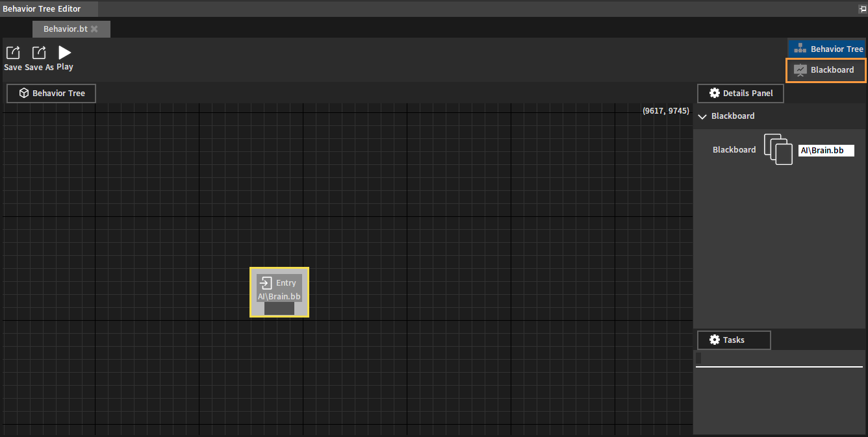Viewport: 868px width, 437px height.
Task: Click the Blackboard property label beside asset icon
Action: [734, 150]
